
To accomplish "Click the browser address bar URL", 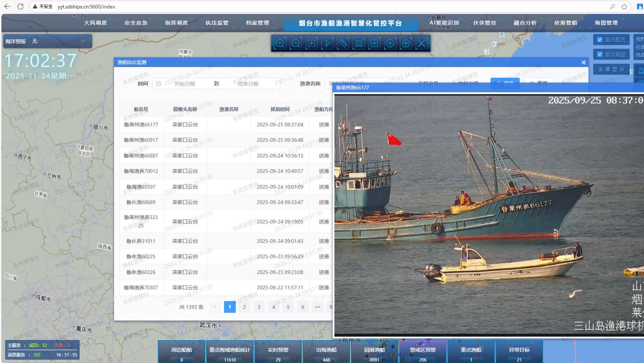I will [x=86, y=7].
